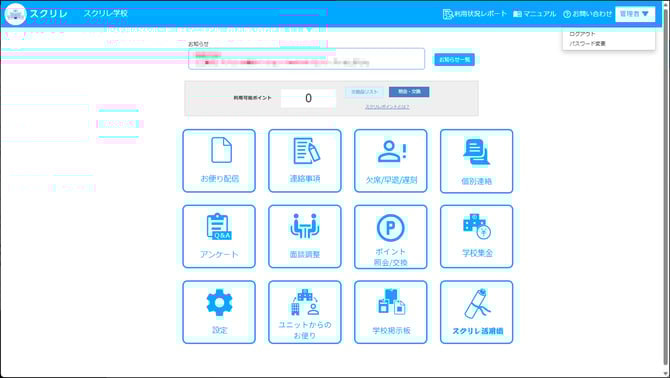Screen dimensions: 670x378
Task: Open the マニュアル link
Action: [535, 14]
